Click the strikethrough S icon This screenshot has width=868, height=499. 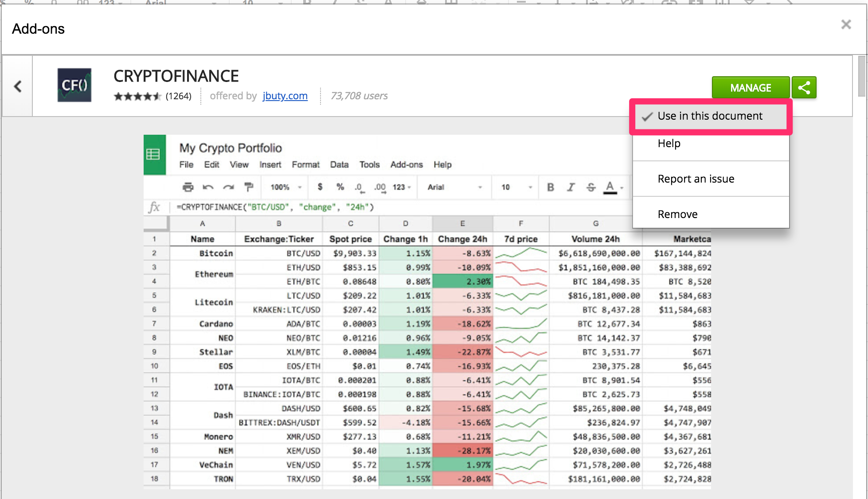tap(590, 187)
